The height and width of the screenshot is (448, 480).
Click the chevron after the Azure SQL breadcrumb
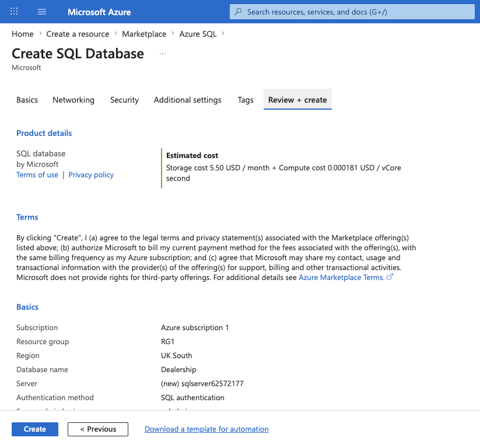pos(223,33)
